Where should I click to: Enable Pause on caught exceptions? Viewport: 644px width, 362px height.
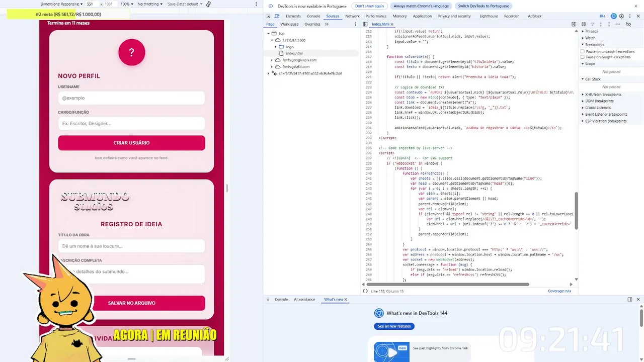583,57
